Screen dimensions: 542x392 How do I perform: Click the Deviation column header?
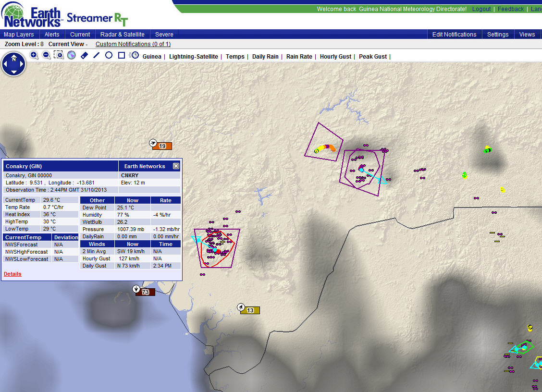point(66,237)
